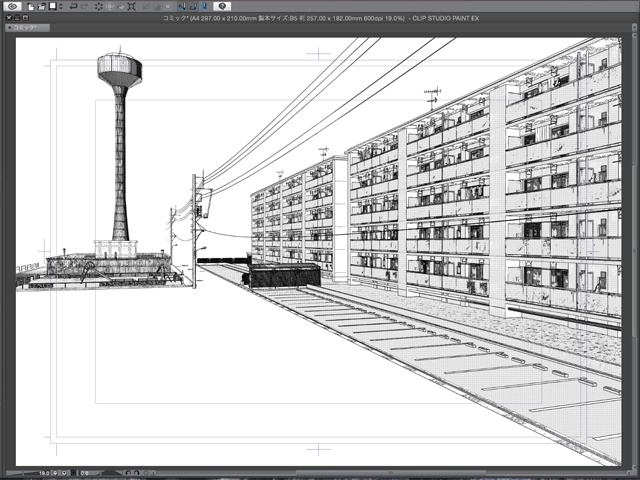Click the 19.0 zoom percentage field
The height and width of the screenshot is (480, 640).
click(45, 471)
